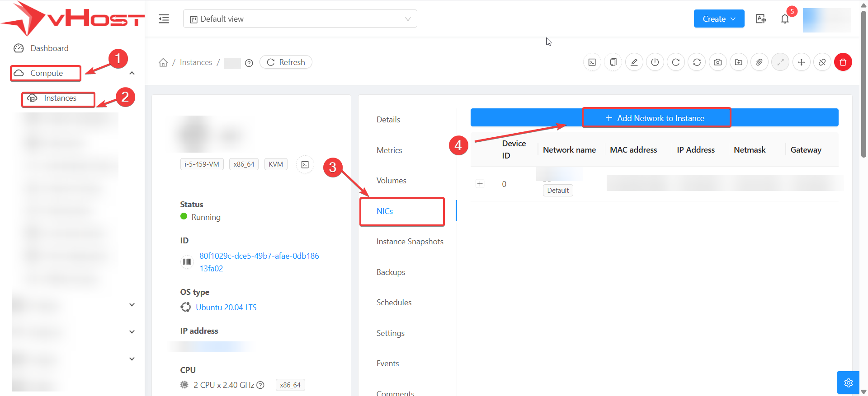Open the Ubuntu 20.04 LTS link

coord(226,307)
